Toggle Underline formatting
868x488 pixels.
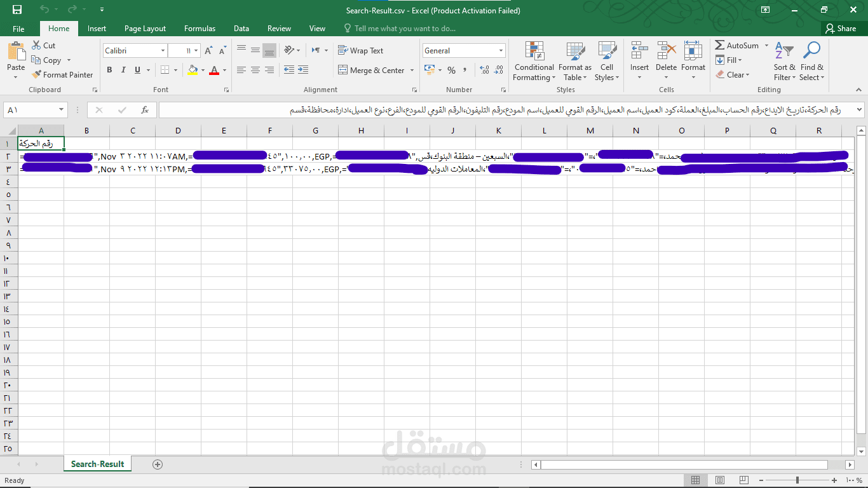[137, 70]
